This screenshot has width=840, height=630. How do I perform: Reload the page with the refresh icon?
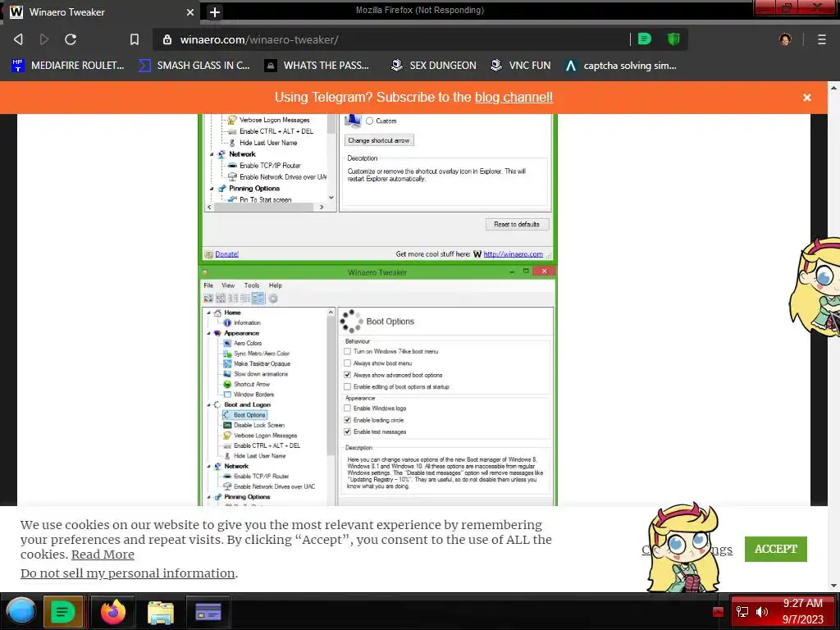[x=71, y=39]
